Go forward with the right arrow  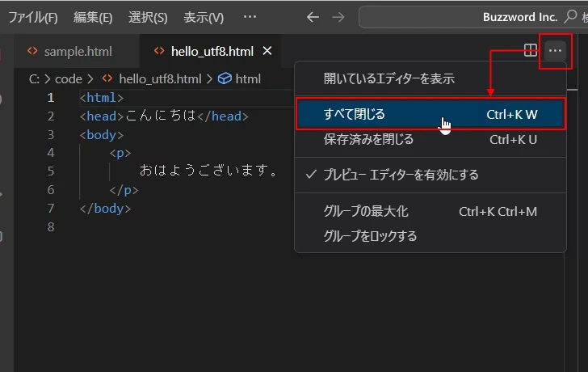pyautogui.click(x=338, y=17)
